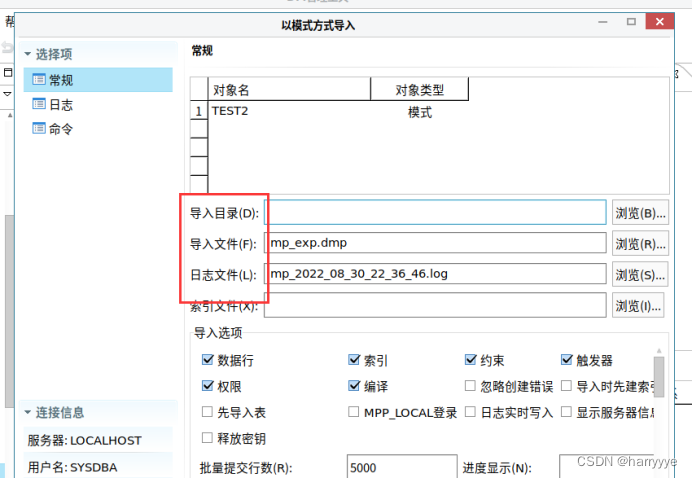692x478 pixels.
Task: Enable MPP_LOCAL登录 checkbox
Action: tap(354, 412)
